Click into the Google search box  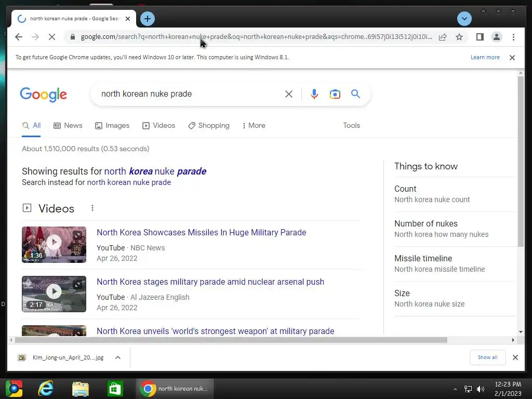pyautogui.click(x=190, y=94)
